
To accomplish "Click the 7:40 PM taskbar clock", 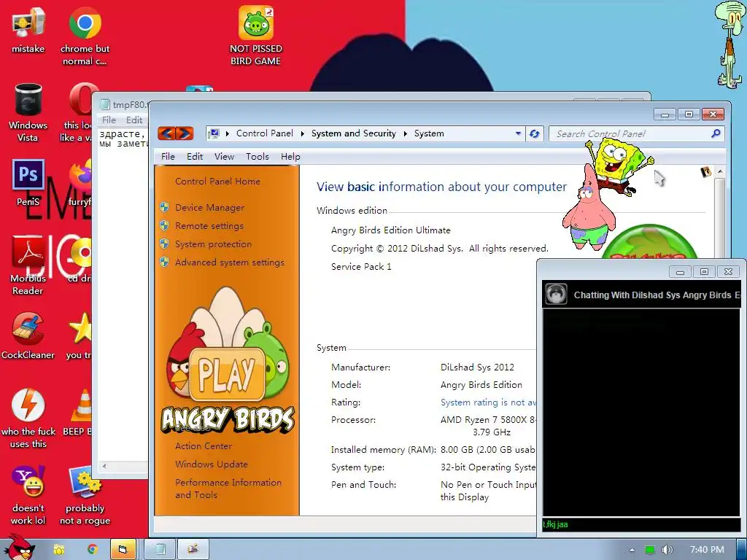I will tap(707, 550).
